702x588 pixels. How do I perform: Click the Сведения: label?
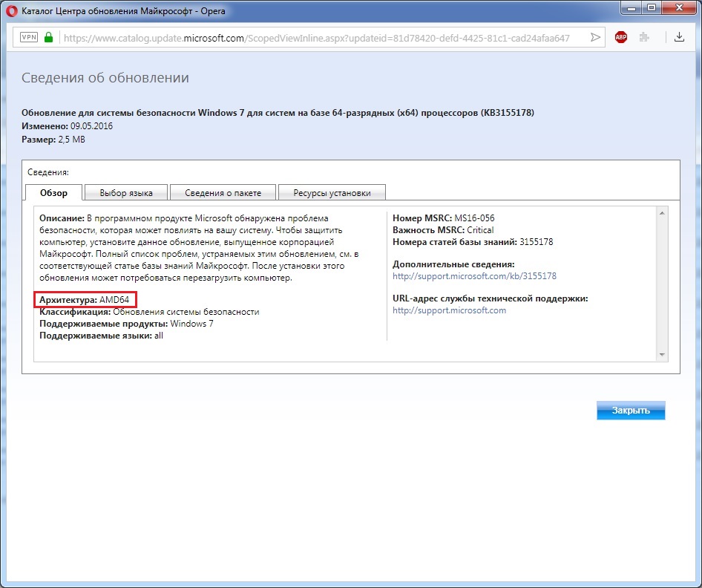48,172
